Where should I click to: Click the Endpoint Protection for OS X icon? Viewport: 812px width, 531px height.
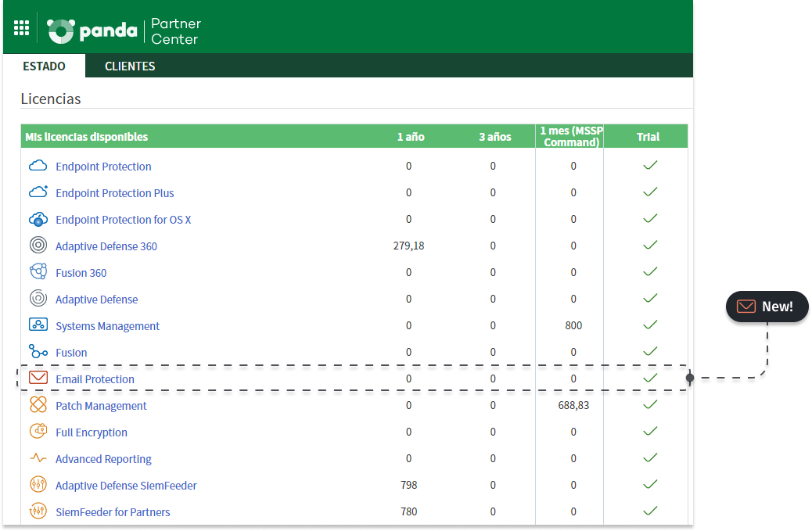[38, 220]
